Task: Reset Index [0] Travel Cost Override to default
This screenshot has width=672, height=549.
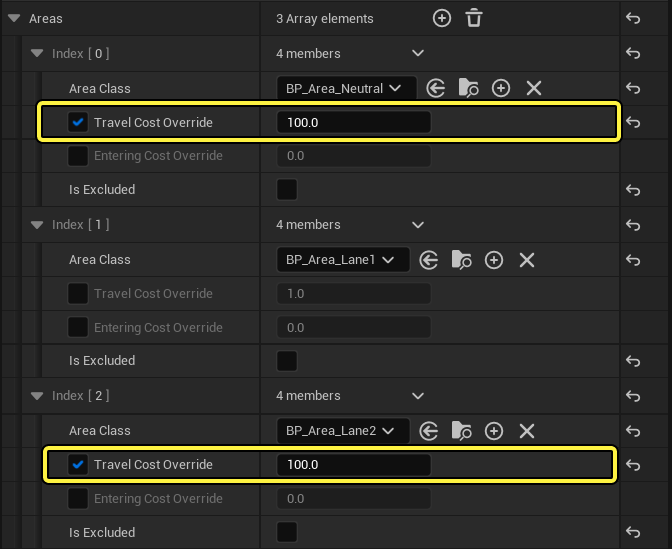Action: (633, 123)
